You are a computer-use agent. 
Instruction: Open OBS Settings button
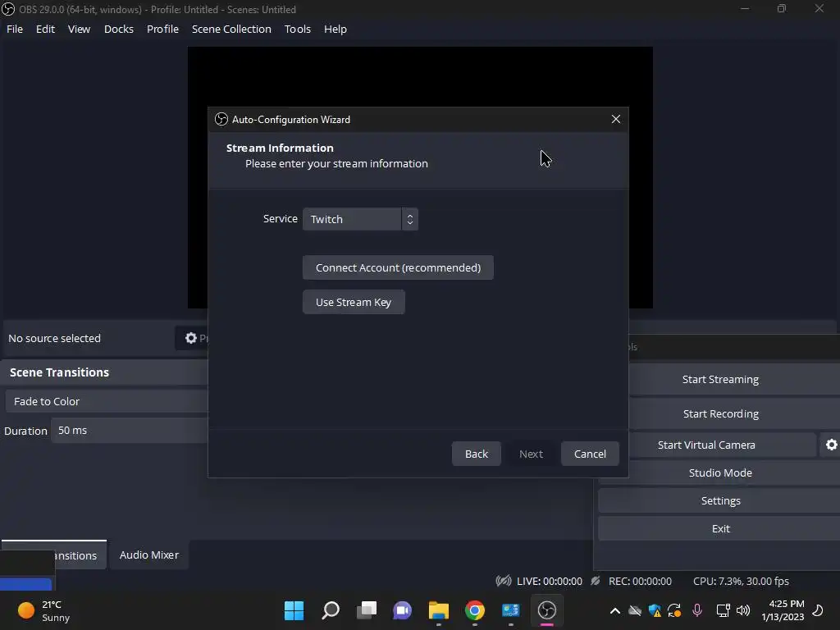pyautogui.click(x=720, y=500)
